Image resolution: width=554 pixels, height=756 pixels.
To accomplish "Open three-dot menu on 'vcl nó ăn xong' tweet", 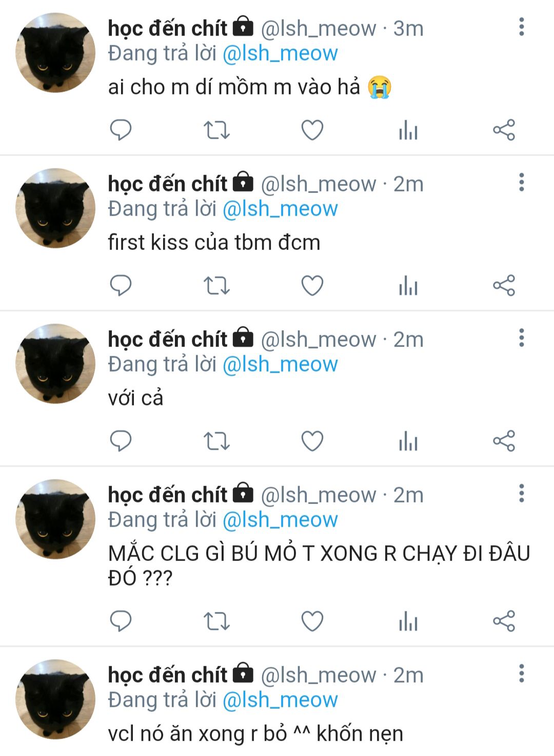I will tap(522, 673).
